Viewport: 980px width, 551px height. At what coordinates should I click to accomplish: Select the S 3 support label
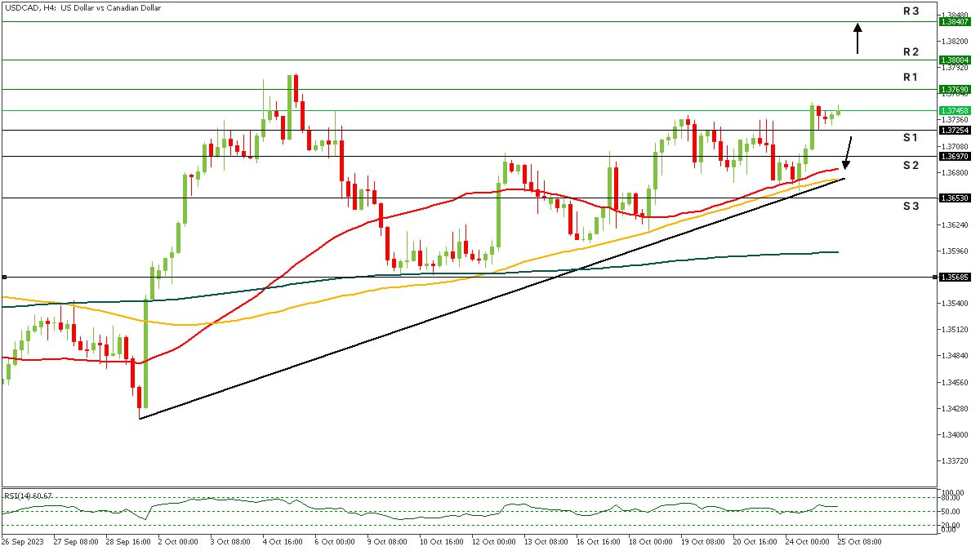(x=911, y=206)
